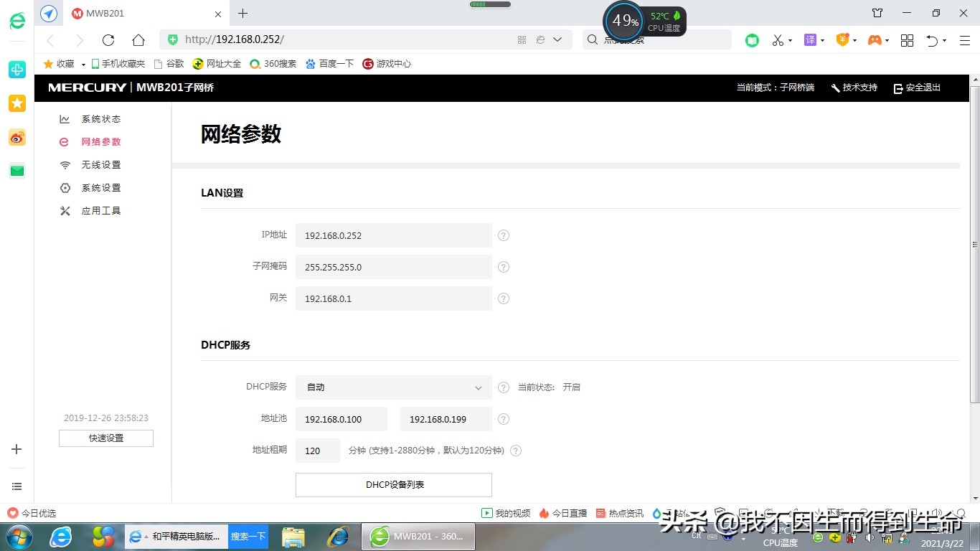
Task: Open the DHCP服务 dropdown showing 自动
Action: tap(393, 387)
